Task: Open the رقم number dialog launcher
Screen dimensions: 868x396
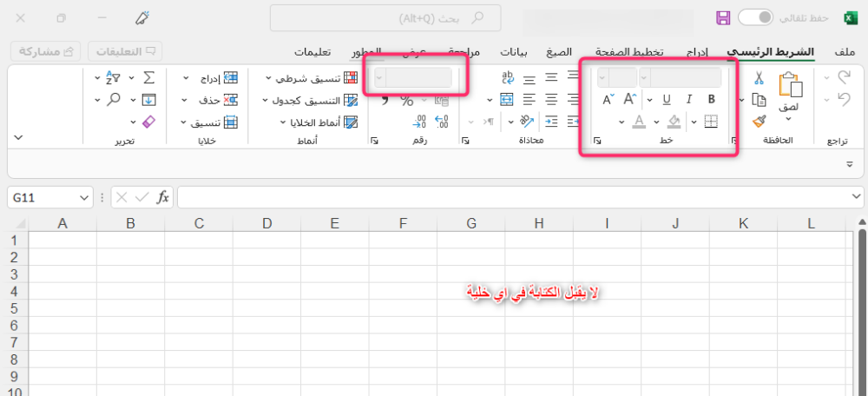Action: (374, 142)
